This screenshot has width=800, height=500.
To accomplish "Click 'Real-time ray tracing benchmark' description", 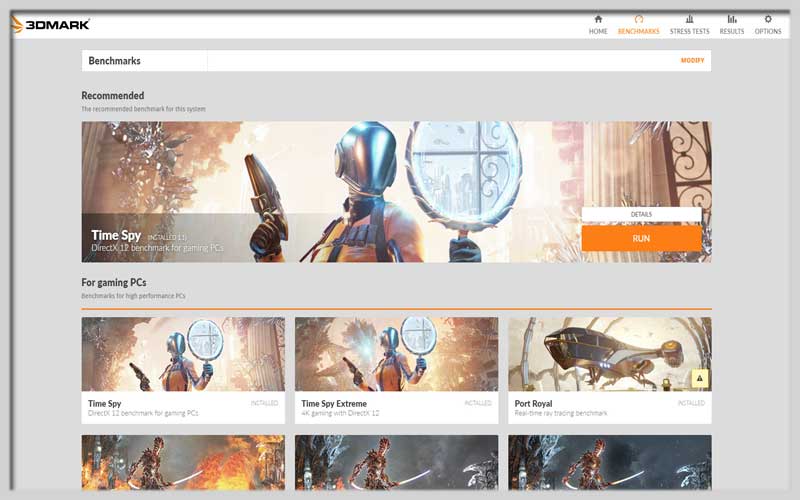I will [561, 413].
